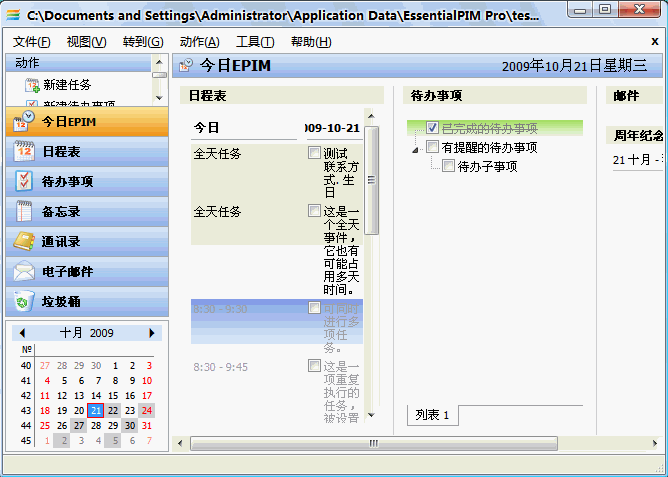The image size is (668, 477).
Task: Click the 待办事项 section header
Action: pyautogui.click(x=495, y=95)
